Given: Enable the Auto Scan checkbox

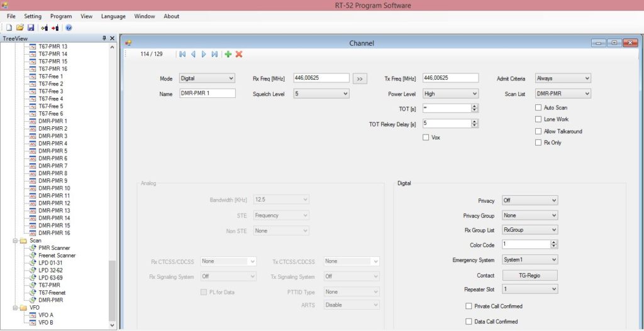Looking at the screenshot, I should point(538,108).
